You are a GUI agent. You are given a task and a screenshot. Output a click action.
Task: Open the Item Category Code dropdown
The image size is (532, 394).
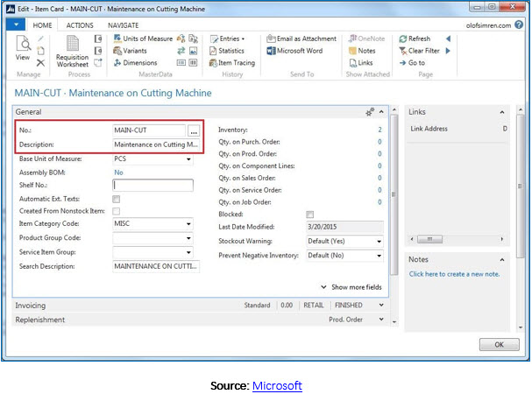(x=188, y=224)
